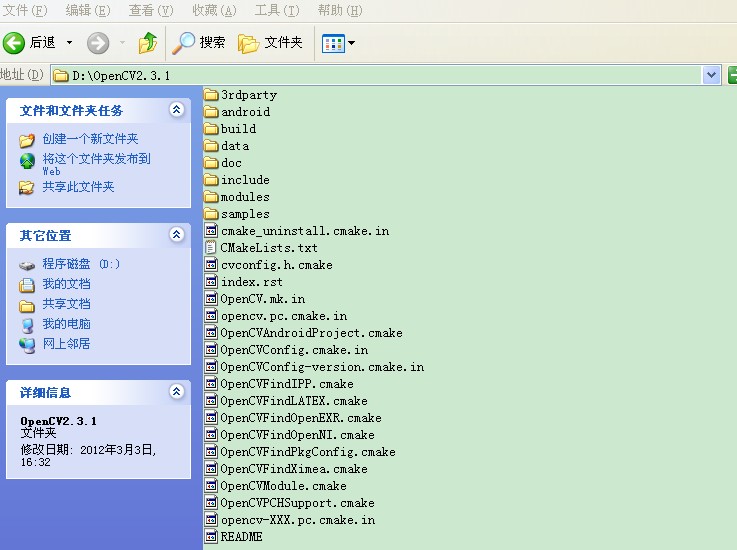Click 将这个文件夹发布到 Web link

pos(96,164)
